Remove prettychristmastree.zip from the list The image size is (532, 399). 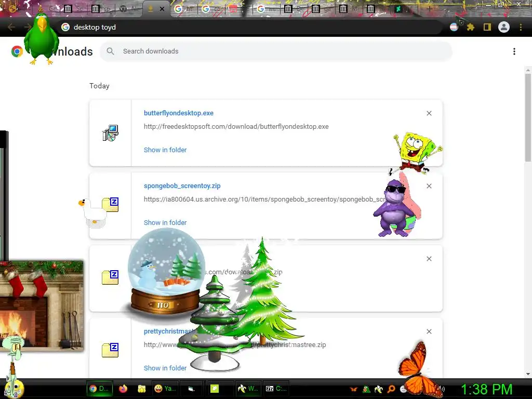[x=429, y=331]
